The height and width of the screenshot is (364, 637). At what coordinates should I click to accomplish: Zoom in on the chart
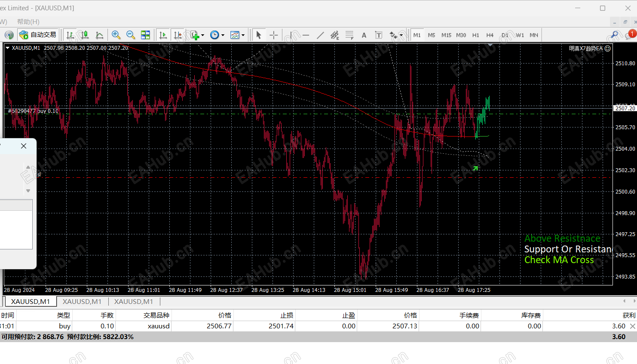point(116,35)
